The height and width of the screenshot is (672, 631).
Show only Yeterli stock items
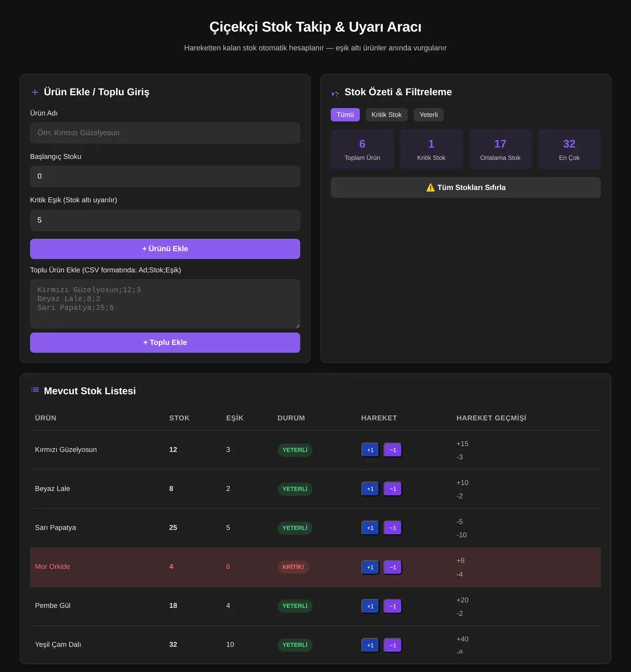click(429, 115)
